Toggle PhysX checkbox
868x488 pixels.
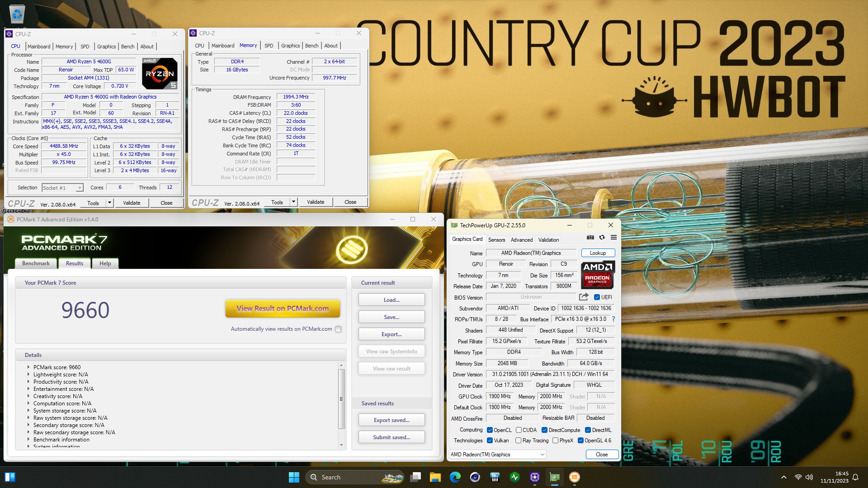(x=555, y=440)
